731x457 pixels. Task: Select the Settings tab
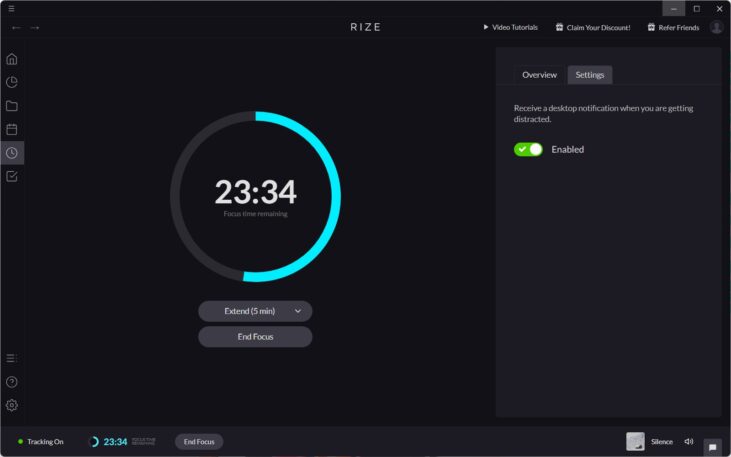(x=589, y=75)
